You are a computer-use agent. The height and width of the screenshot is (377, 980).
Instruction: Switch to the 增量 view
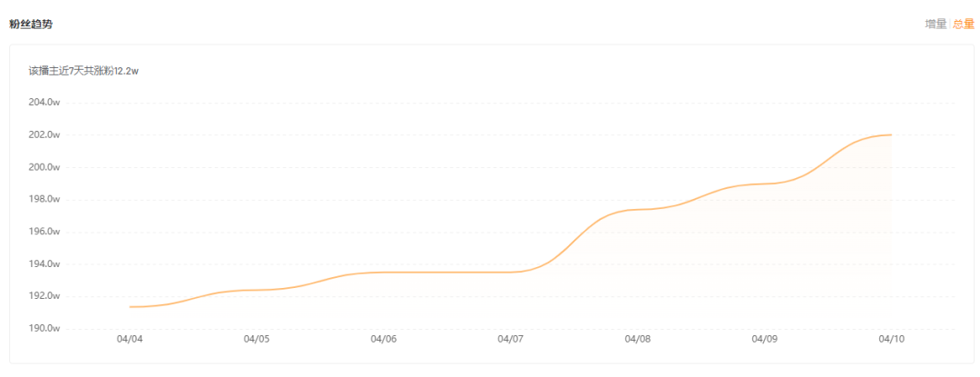[936, 25]
